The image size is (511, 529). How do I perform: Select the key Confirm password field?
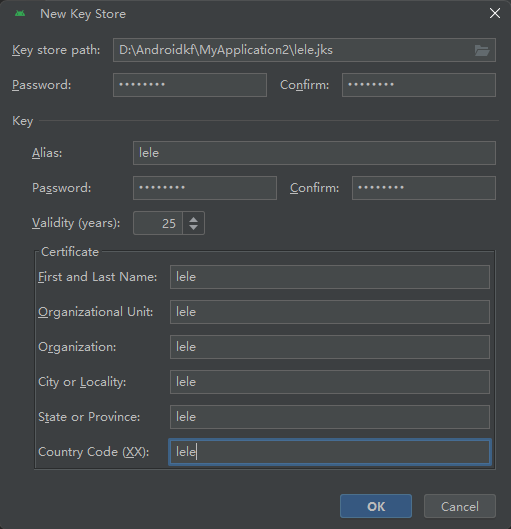coord(424,188)
